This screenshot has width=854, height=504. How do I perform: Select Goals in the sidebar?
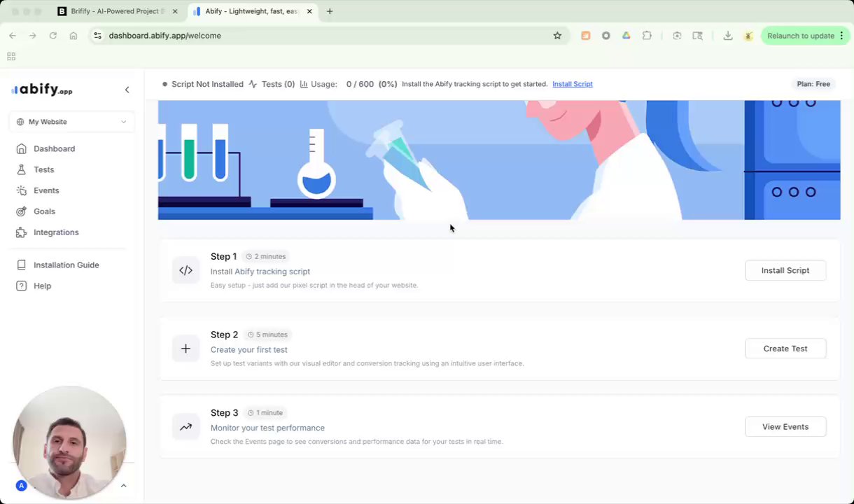(x=44, y=211)
